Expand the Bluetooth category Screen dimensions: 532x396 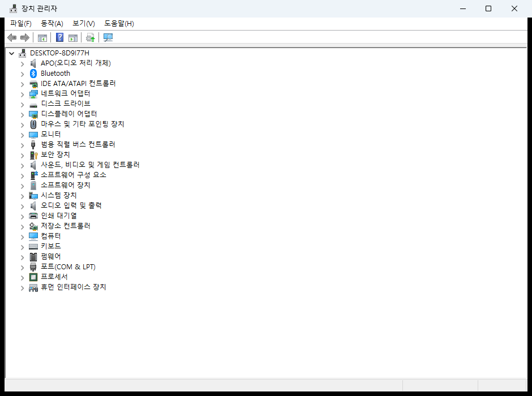tap(23, 74)
